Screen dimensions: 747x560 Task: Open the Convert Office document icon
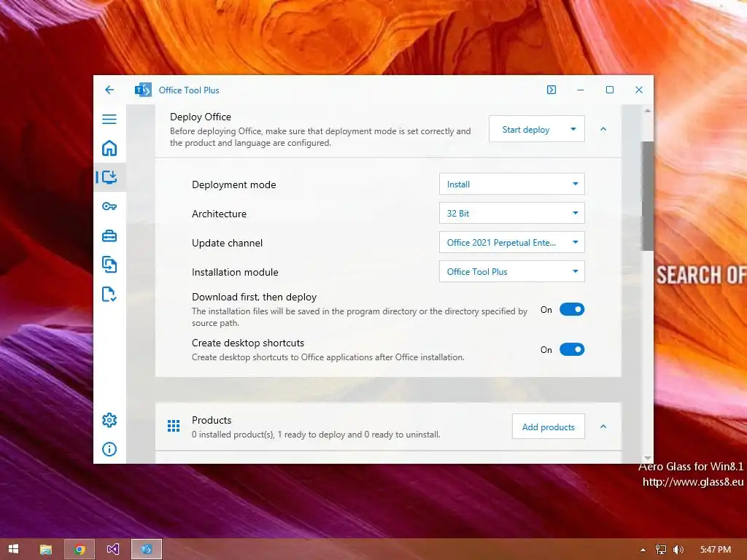[x=109, y=264]
